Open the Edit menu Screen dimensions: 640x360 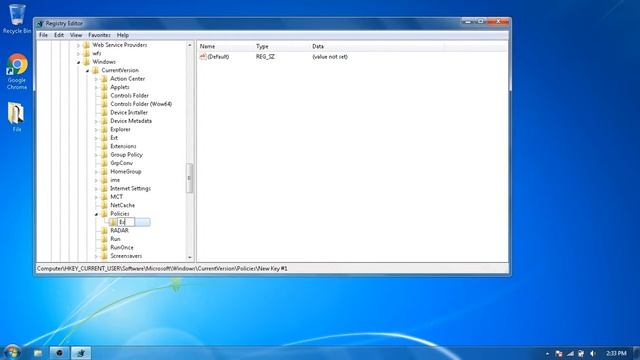click(59, 35)
